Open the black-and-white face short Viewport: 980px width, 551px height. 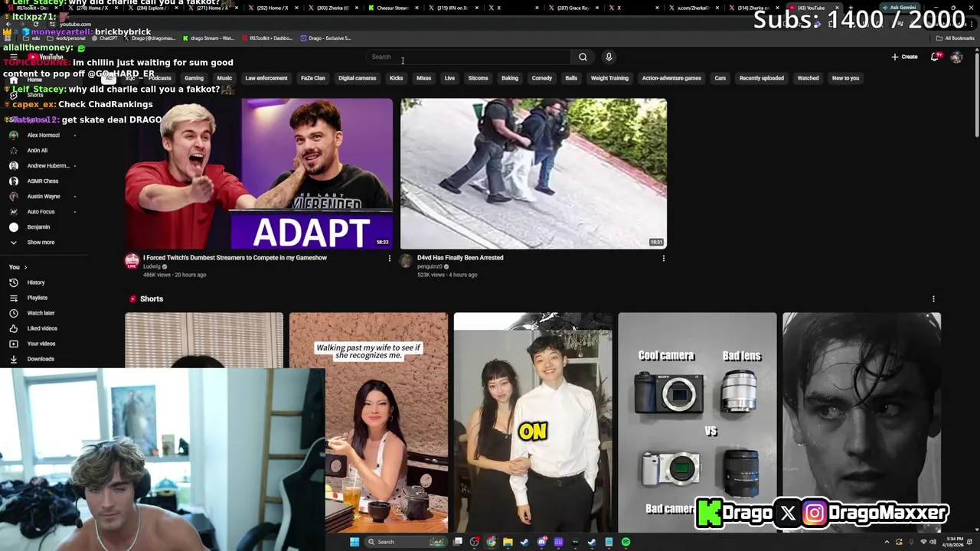point(862,422)
